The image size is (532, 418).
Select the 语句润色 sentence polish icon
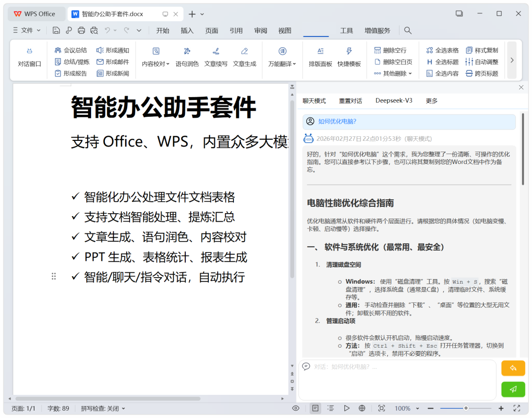(187, 51)
